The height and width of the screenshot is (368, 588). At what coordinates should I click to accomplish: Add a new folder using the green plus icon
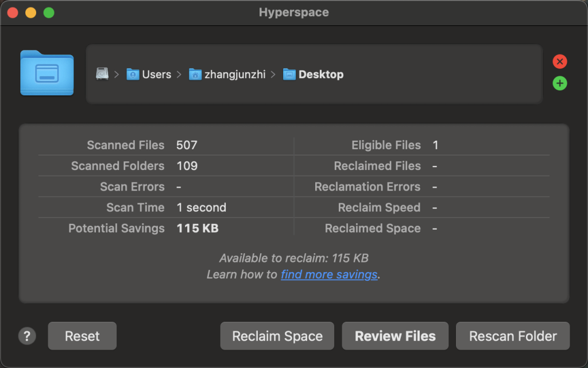pyautogui.click(x=560, y=83)
